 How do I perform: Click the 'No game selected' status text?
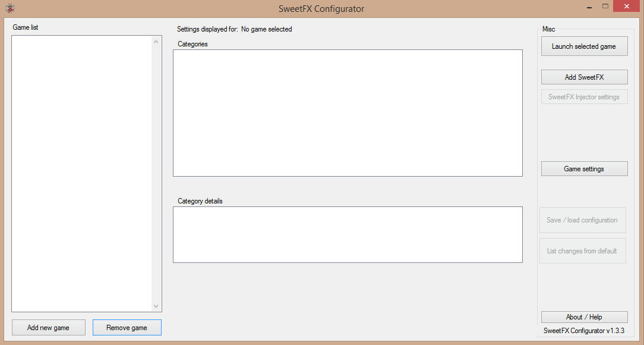coord(267,29)
